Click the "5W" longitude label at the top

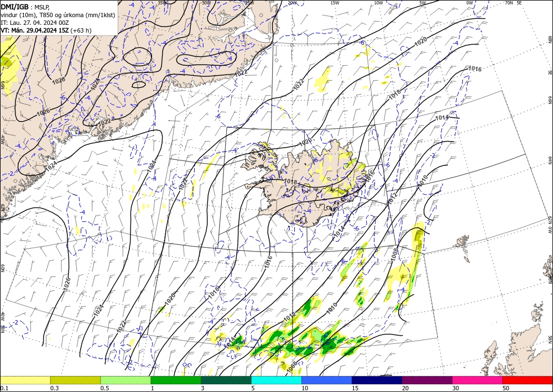(x=422, y=3)
